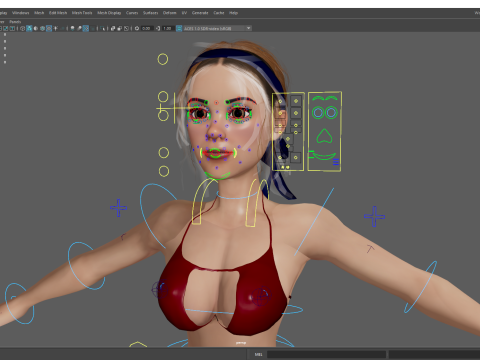Screen dimensions: 480x360
Task: Click the gamma value field showing 1.00
Action: [x=168, y=28]
